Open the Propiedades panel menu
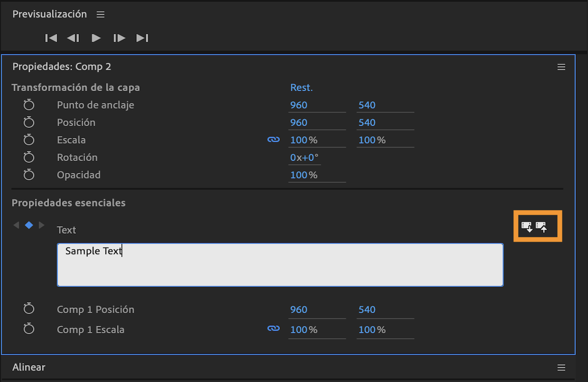The height and width of the screenshot is (382, 588). tap(561, 67)
